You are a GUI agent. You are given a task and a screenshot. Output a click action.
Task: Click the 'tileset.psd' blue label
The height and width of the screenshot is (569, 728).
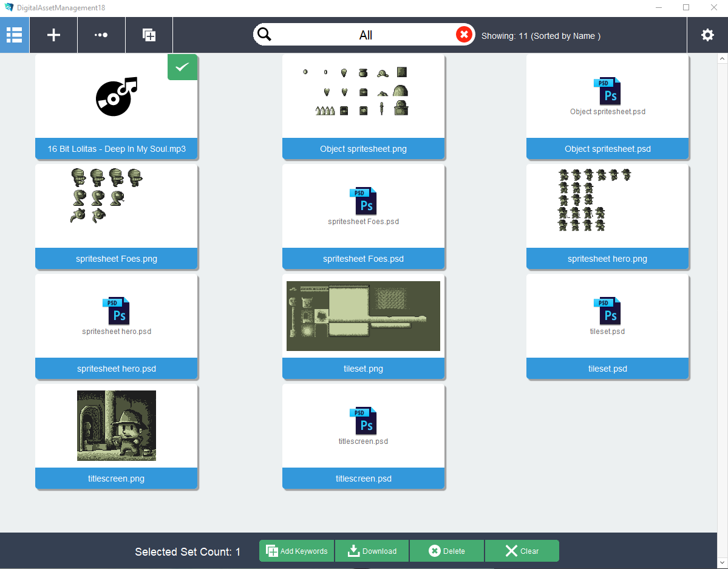[607, 369]
